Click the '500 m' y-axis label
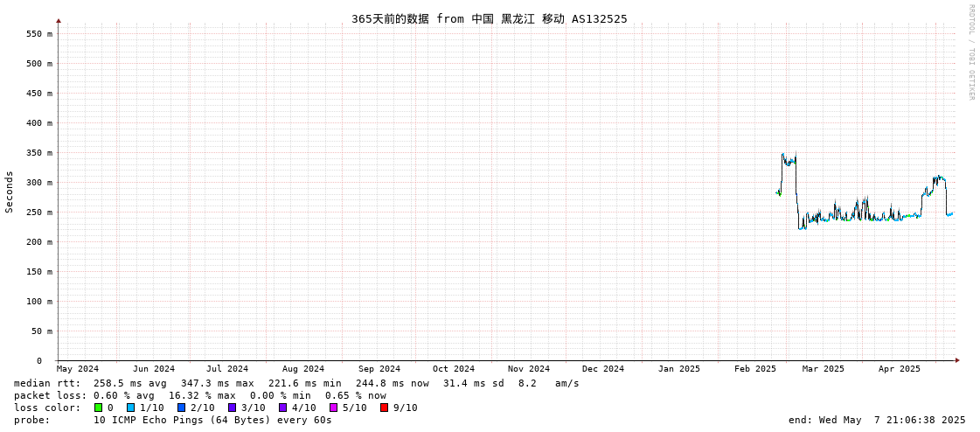980x432 pixels. [39, 63]
